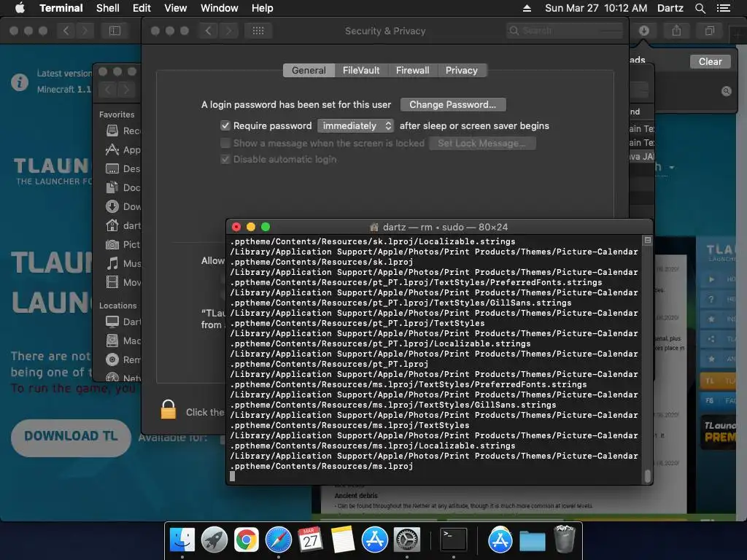
Task: Open Safari from the Dock
Action: (278, 540)
